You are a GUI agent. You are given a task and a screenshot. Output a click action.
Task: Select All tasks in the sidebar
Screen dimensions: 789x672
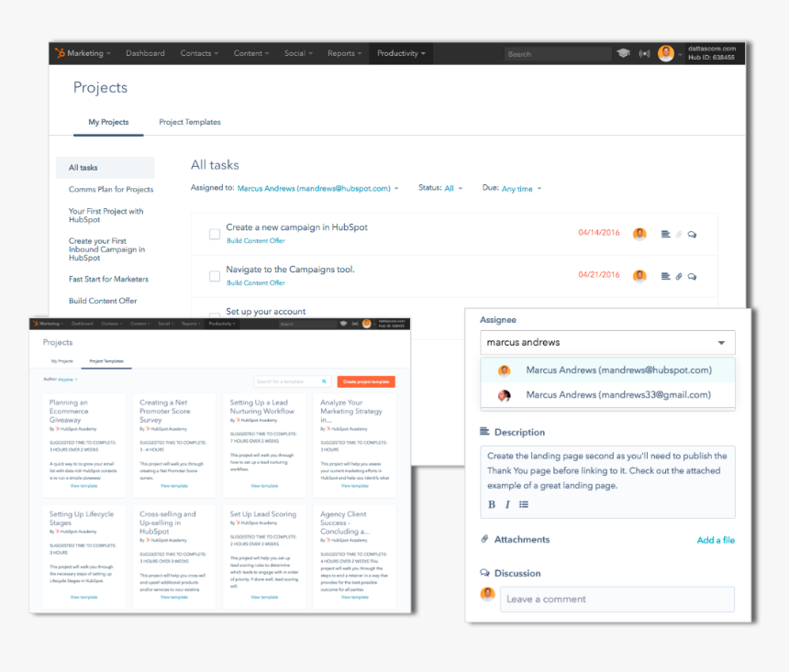click(x=106, y=168)
